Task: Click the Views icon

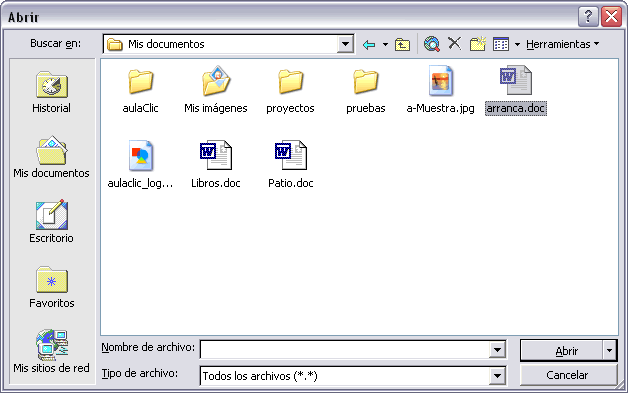Action: (x=501, y=44)
